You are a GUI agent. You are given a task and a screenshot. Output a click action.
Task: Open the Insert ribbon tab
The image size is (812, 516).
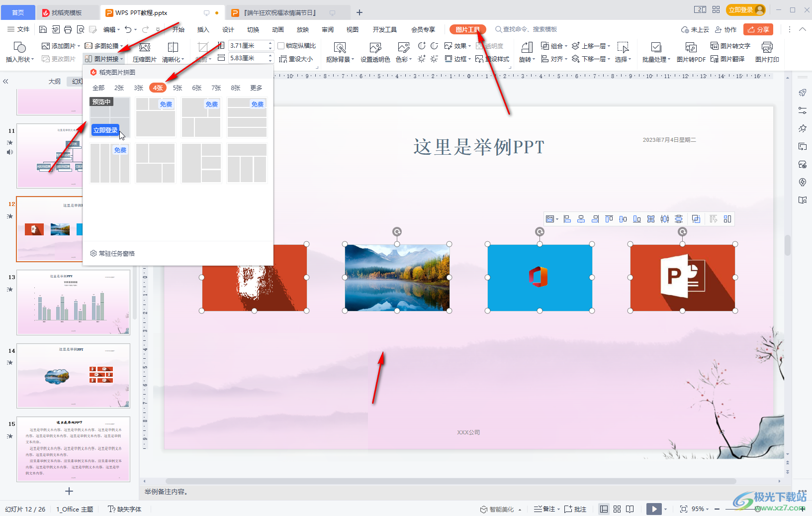click(203, 29)
